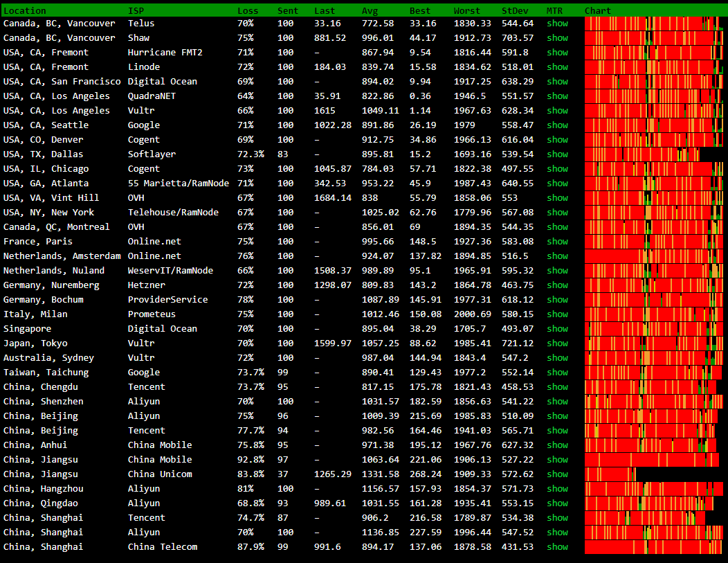Select 'Canada, QC, Montreal' location text
Viewport: 728px width, 563px height.
[x=56, y=226]
